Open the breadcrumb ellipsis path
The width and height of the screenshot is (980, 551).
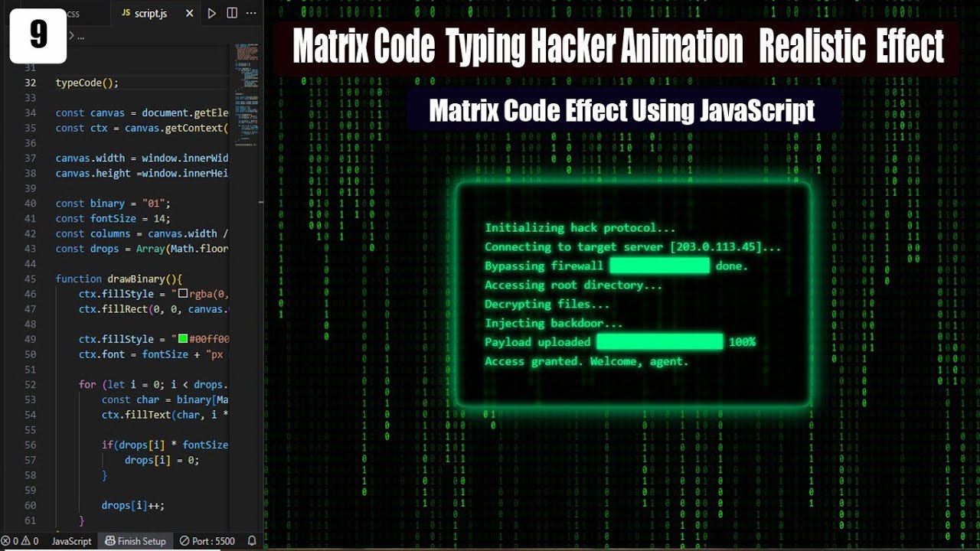point(80,36)
